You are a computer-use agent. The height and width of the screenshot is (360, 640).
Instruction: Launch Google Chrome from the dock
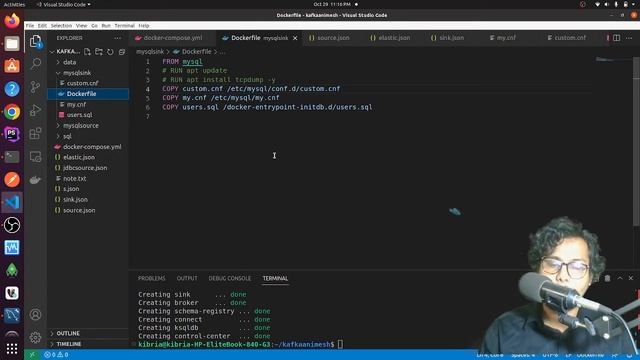(12, 112)
